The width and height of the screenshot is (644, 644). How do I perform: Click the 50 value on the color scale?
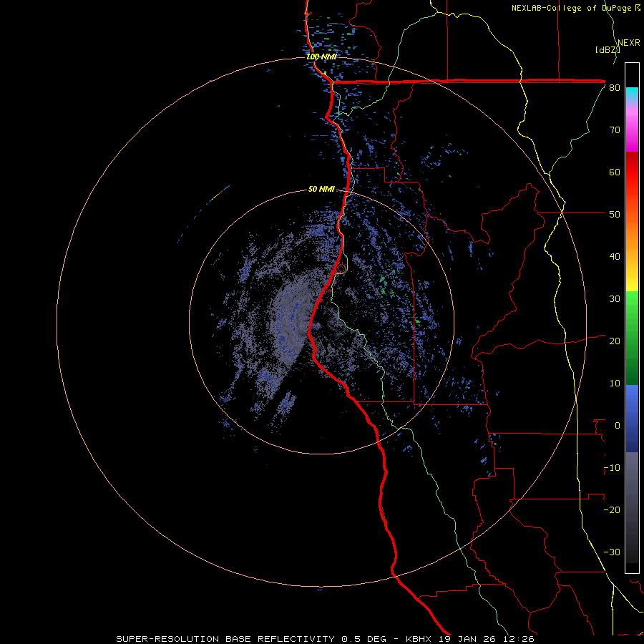615,215
